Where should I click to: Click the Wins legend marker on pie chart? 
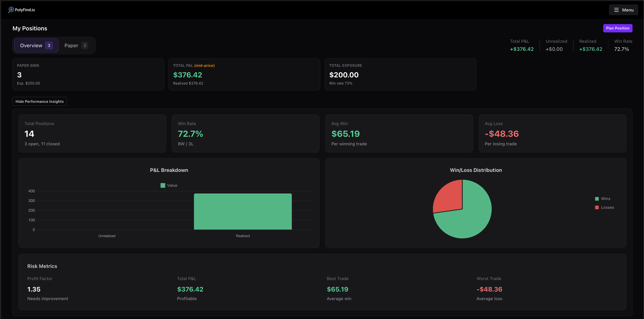(597, 198)
